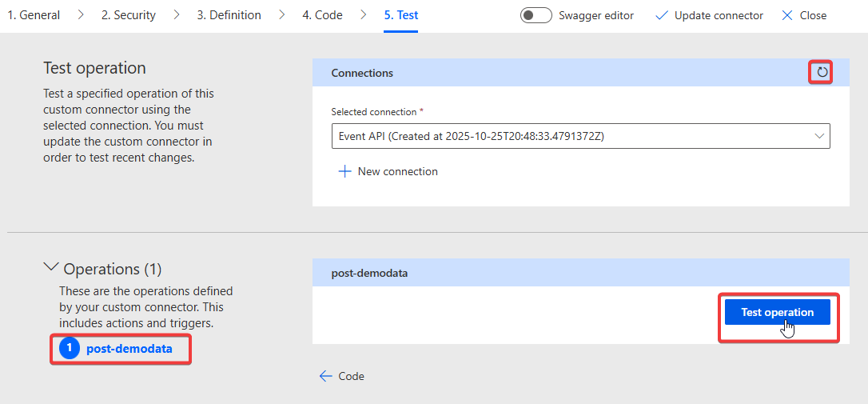Click the number 1 badge beside post-demodata
Viewport: 868px width, 404px height.
[x=70, y=349]
